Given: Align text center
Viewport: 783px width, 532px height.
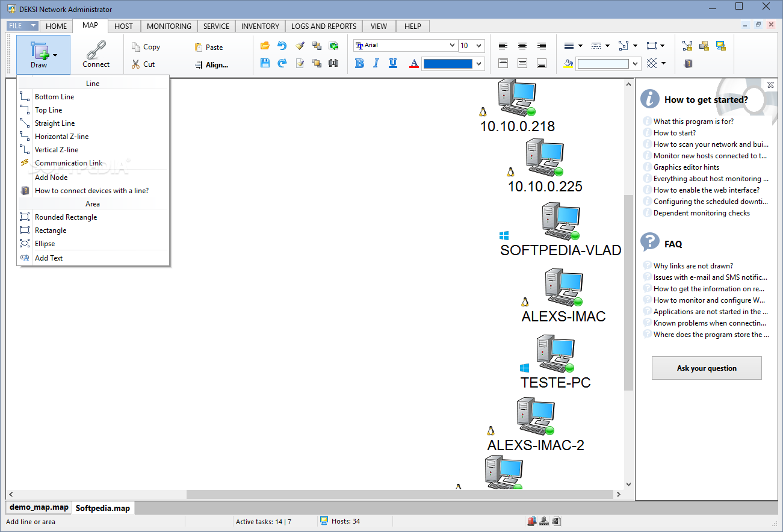Looking at the screenshot, I should [522, 46].
